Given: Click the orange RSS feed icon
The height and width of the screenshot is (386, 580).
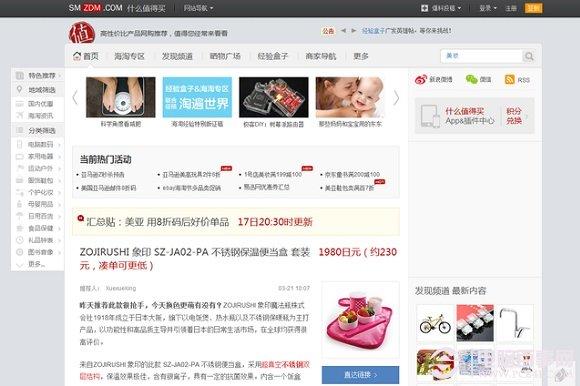Looking at the screenshot, I should (x=510, y=79).
